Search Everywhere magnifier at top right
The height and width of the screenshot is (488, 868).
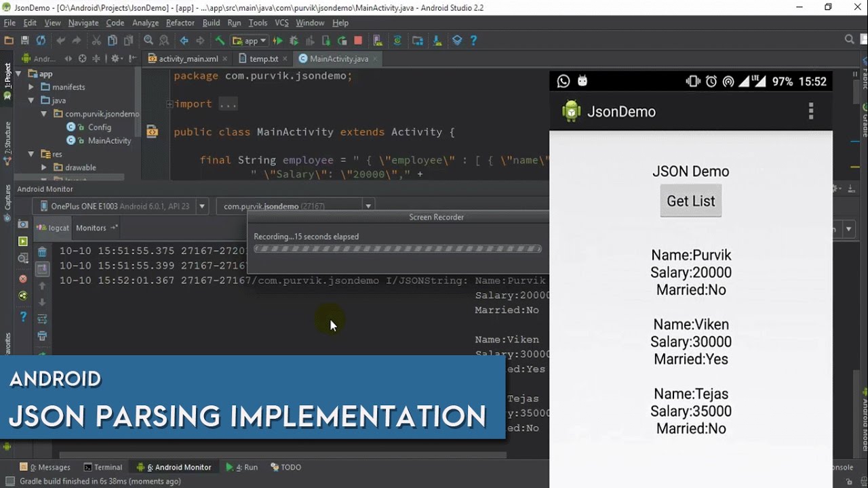pos(849,40)
